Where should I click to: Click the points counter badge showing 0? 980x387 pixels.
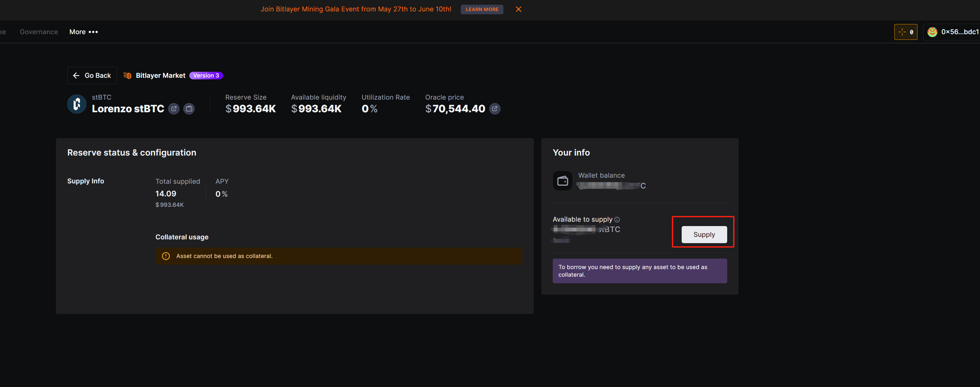(905, 32)
